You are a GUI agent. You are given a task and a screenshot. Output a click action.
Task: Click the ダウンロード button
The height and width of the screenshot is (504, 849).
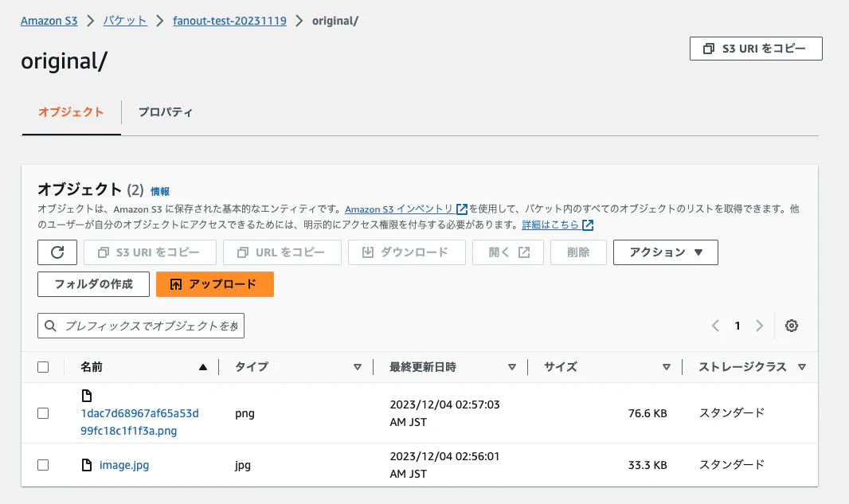click(407, 252)
